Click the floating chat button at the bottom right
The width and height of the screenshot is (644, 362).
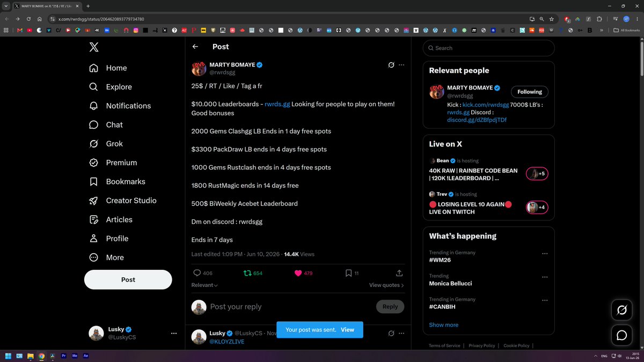(x=622, y=335)
